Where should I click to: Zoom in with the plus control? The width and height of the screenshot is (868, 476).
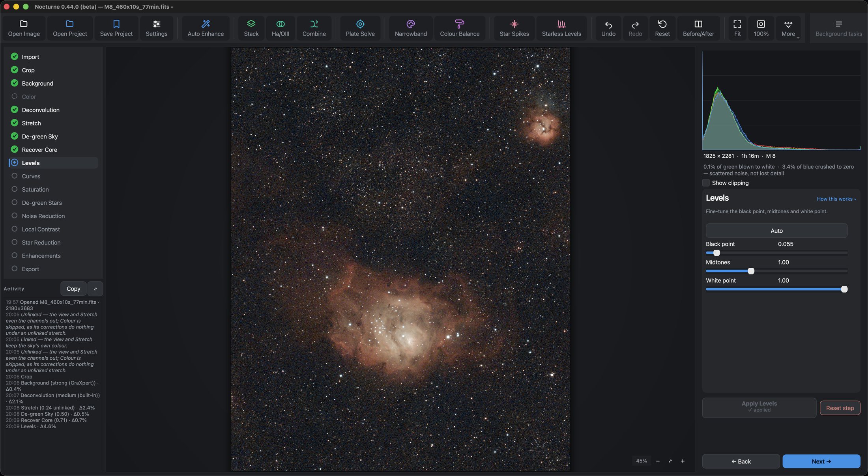pyautogui.click(x=683, y=461)
